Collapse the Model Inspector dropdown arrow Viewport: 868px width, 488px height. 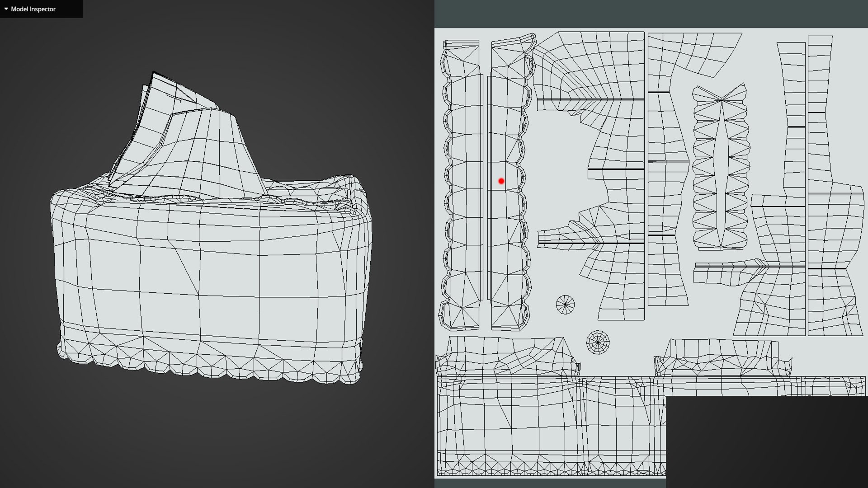coord(6,9)
